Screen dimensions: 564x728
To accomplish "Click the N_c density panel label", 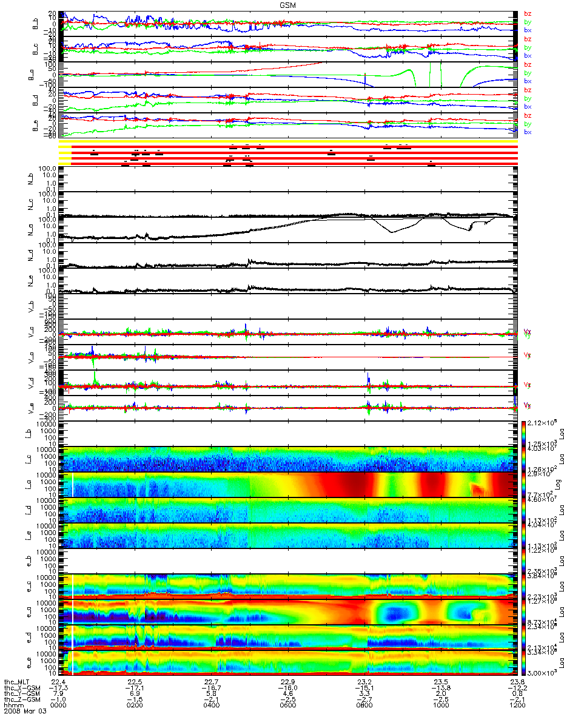I will click(x=32, y=204).
